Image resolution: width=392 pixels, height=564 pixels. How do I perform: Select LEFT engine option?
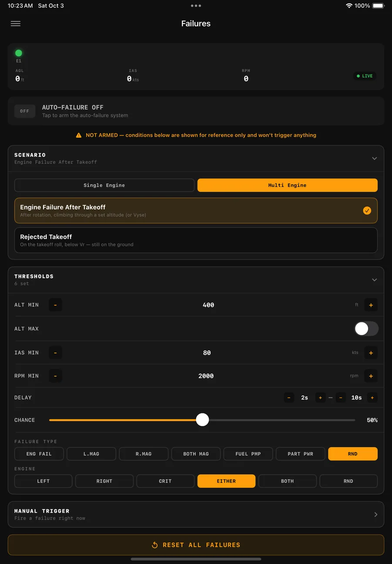[44, 481]
